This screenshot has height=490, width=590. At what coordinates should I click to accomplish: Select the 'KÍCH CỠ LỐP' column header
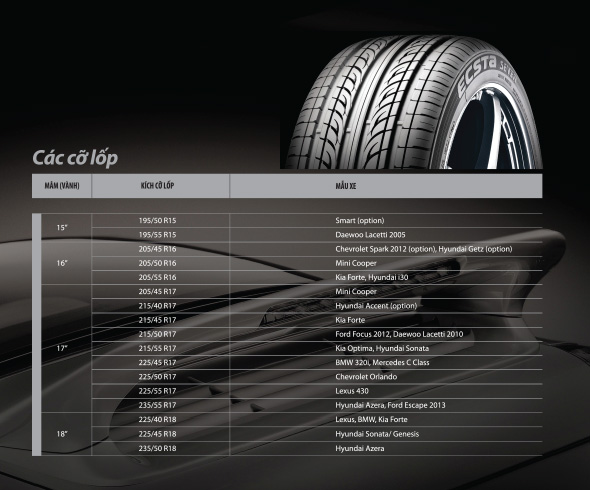click(x=157, y=186)
